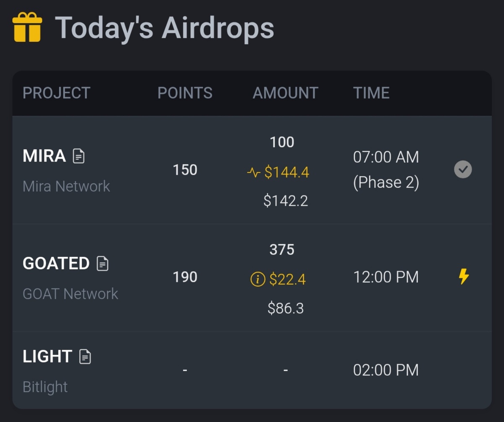This screenshot has height=422, width=504.
Task: Select the PROJECT column header
Action: point(56,93)
